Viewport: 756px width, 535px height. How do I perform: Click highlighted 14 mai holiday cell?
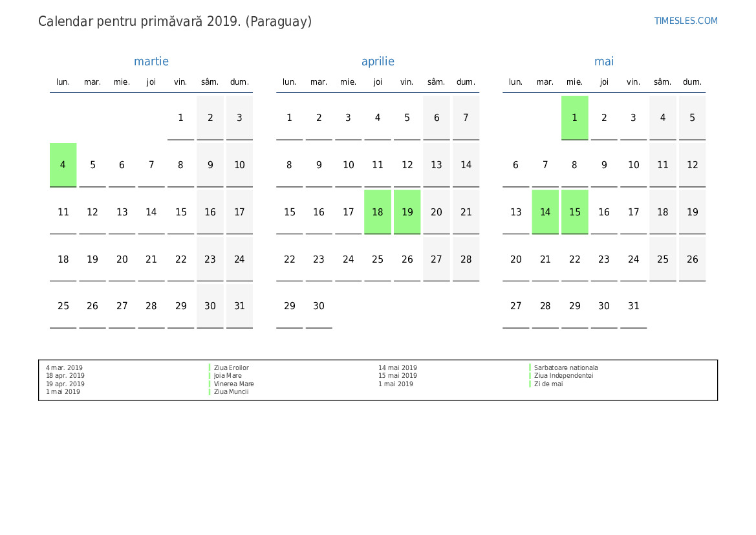click(545, 212)
